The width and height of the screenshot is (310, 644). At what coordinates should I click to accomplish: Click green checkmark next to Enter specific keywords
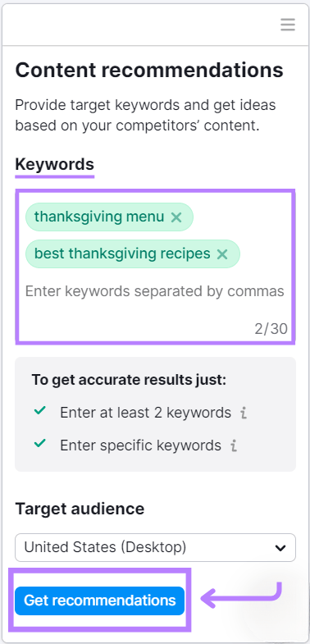point(40,443)
